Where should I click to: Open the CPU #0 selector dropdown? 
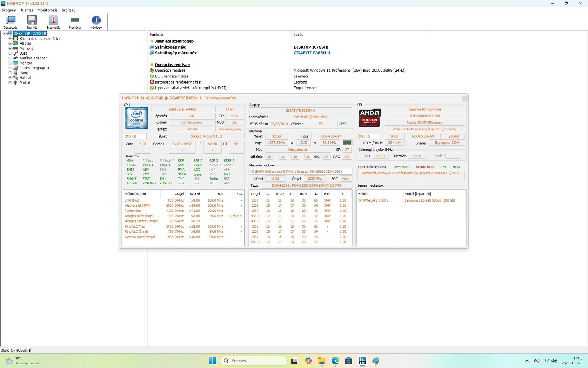[135, 136]
